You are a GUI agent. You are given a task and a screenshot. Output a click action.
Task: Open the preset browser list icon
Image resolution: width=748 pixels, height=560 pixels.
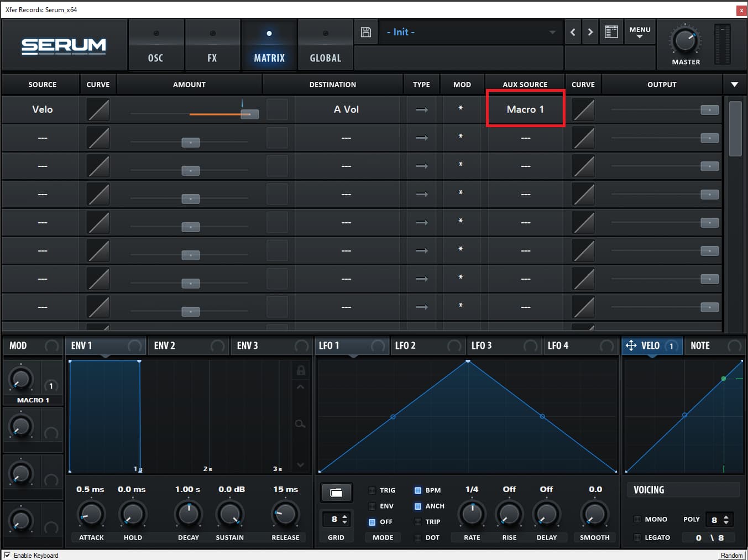611,32
